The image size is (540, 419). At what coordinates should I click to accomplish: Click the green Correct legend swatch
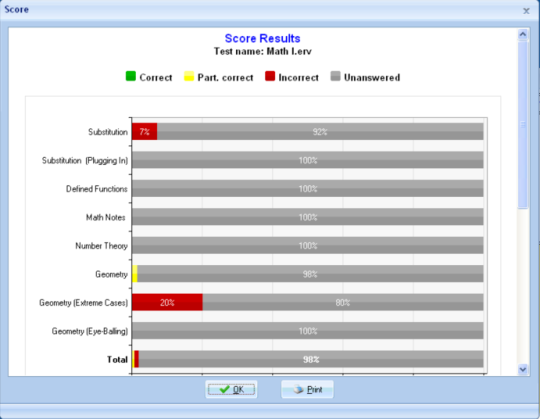131,76
